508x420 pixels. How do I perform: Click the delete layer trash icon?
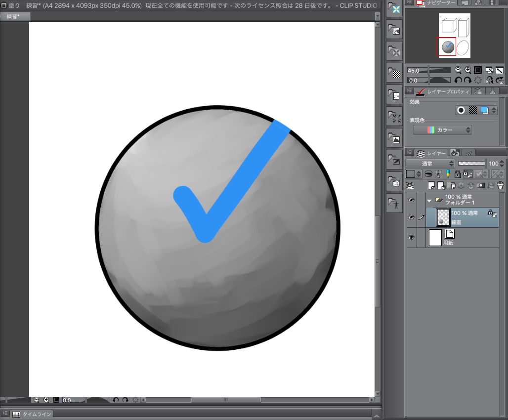(x=500, y=185)
